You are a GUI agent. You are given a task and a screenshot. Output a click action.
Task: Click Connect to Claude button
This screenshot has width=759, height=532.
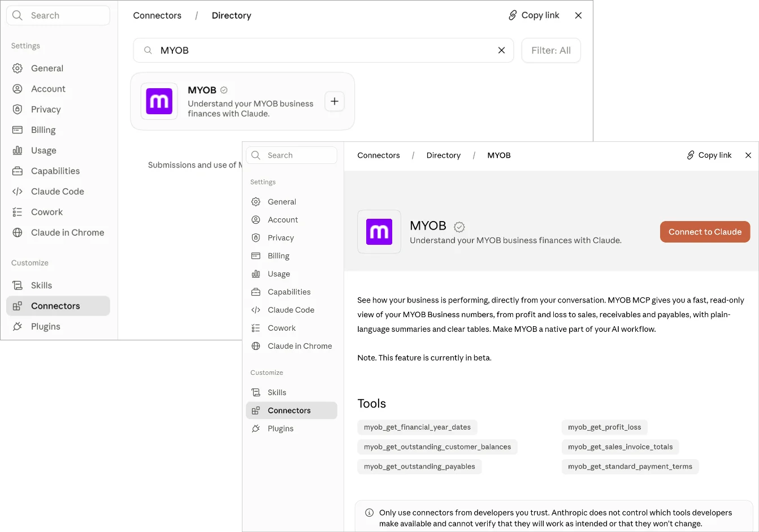[705, 232]
